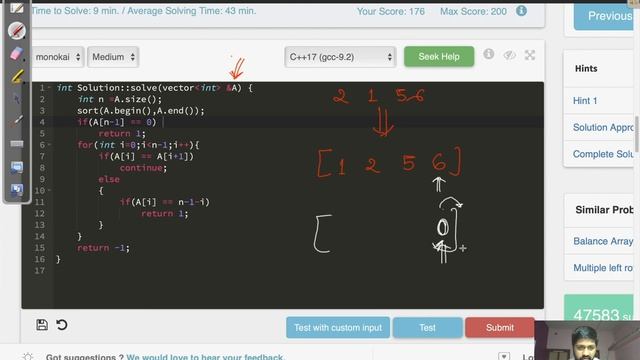Toggle the crossed-eye visibility icon
Screen dimensions: 640x360
tap(509, 55)
